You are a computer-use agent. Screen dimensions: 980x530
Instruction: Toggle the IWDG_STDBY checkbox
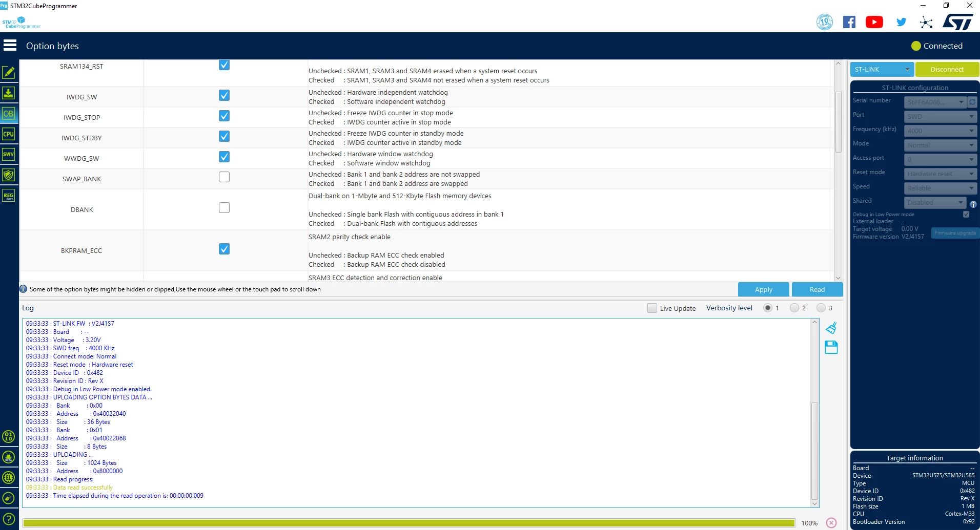tap(224, 136)
